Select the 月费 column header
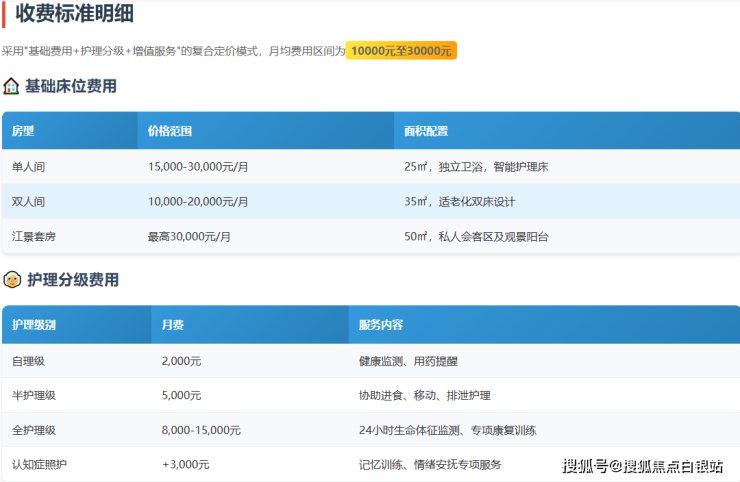The width and height of the screenshot is (740, 482). coord(172,325)
